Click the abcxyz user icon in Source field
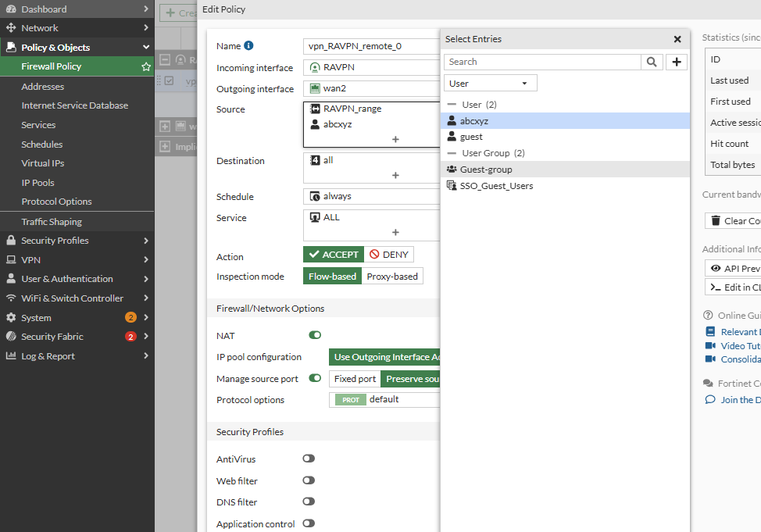Screen dimensions: 761x532 315,124
